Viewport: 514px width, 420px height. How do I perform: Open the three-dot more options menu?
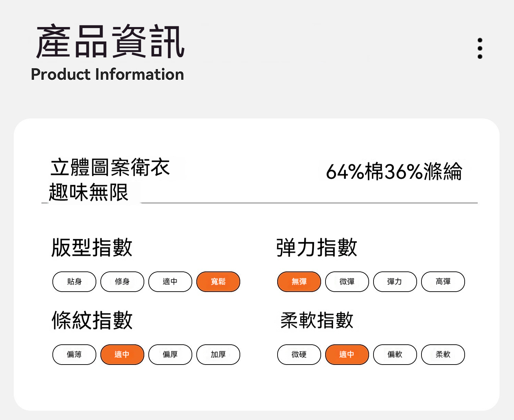tap(480, 48)
